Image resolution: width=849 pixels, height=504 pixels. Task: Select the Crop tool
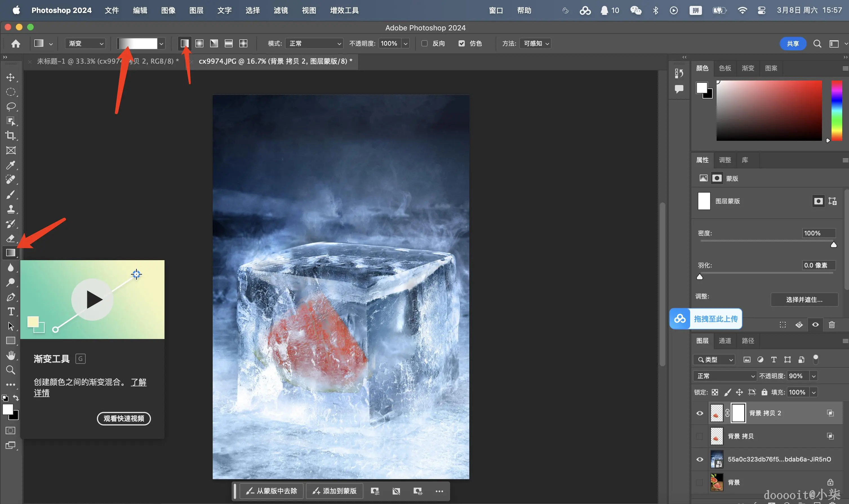pyautogui.click(x=10, y=135)
